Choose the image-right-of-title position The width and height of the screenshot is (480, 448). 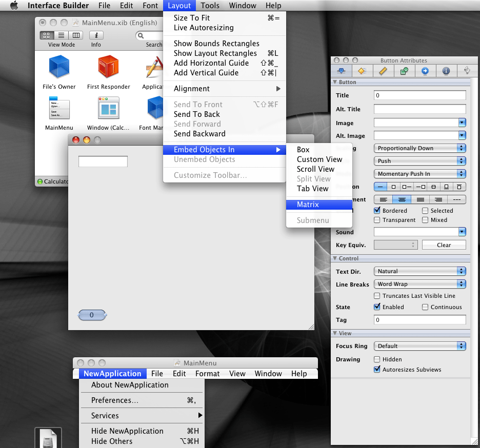click(x=420, y=187)
